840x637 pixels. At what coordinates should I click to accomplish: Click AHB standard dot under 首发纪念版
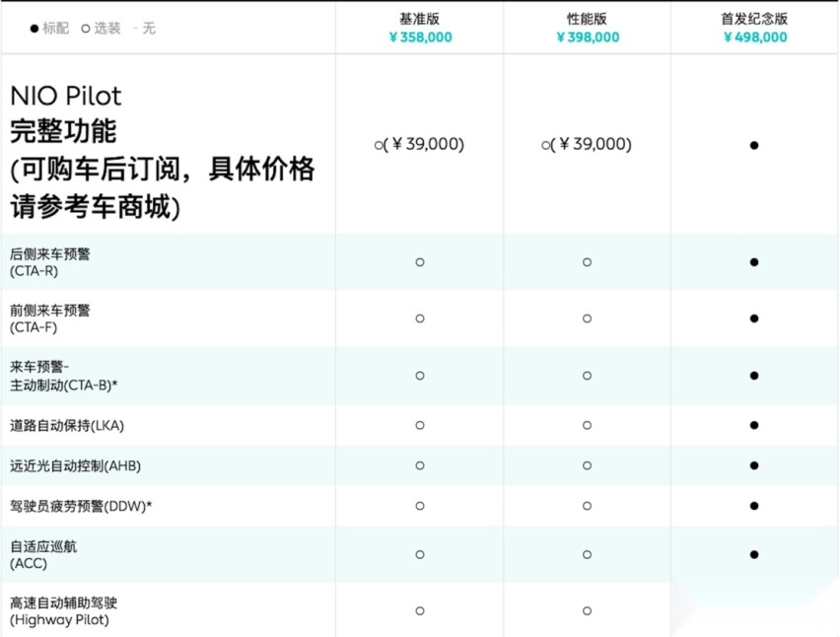[x=754, y=465]
